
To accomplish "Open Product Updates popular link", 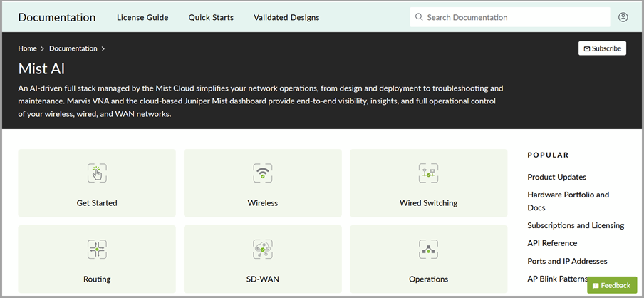I will (557, 177).
